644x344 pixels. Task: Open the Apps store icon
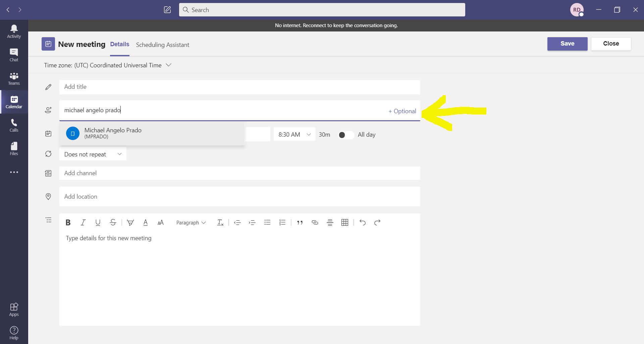14,309
